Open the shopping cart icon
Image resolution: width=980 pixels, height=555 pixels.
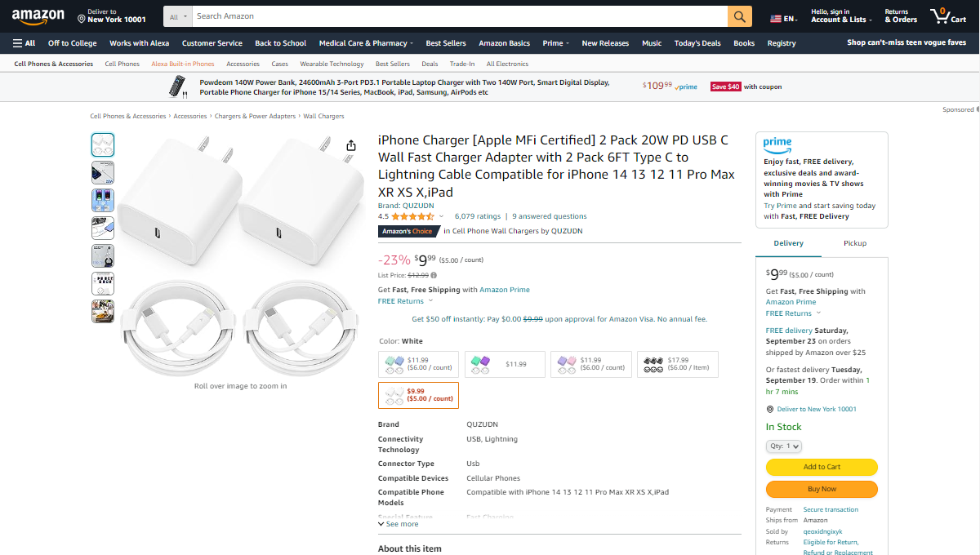947,16
